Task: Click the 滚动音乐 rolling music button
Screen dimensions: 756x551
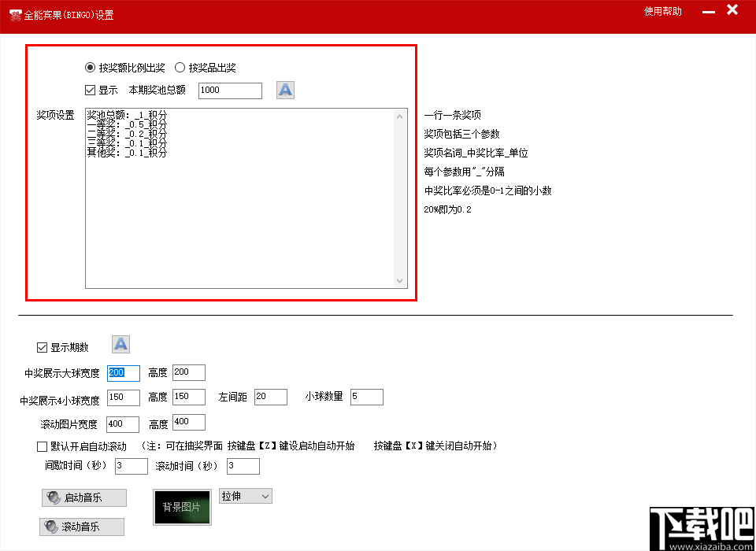Action: [81, 526]
